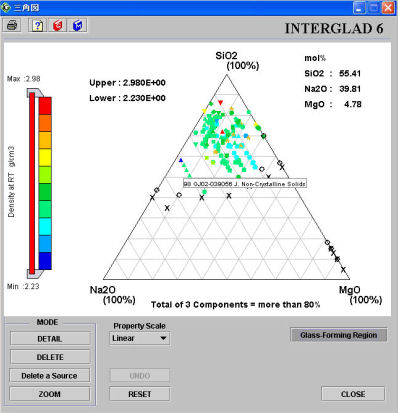
Task: Click the Delete a Source button
Action: 50,376
